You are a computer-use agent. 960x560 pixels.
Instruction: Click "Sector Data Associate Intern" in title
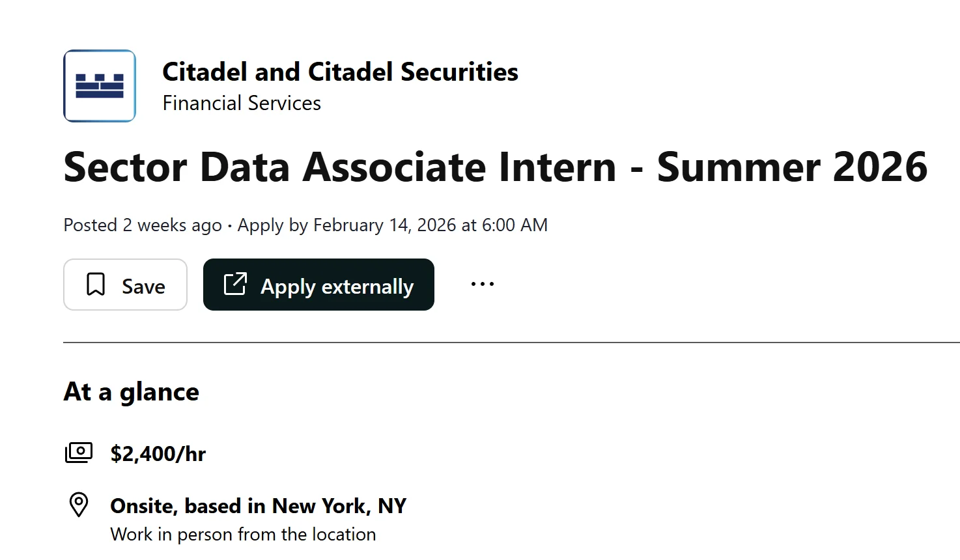click(x=339, y=167)
